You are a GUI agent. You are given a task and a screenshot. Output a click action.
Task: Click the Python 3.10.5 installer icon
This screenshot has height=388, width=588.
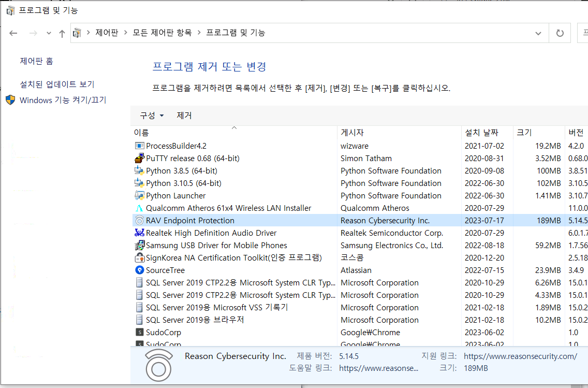click(x=140, y=183)
